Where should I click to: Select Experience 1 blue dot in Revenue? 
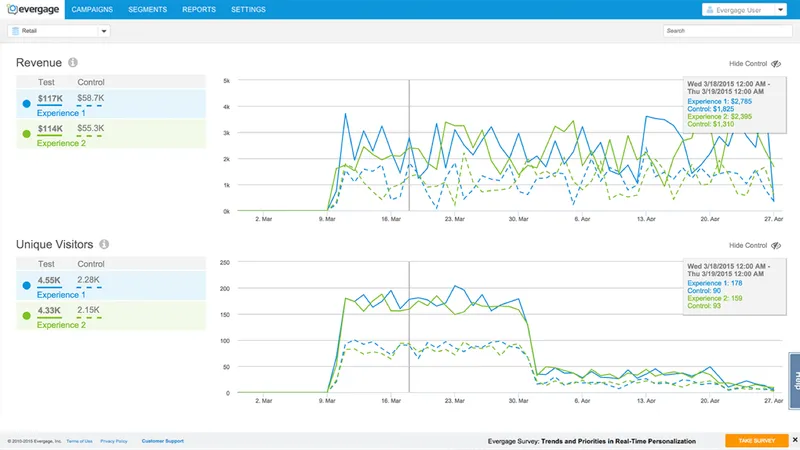tap(27, 104)
